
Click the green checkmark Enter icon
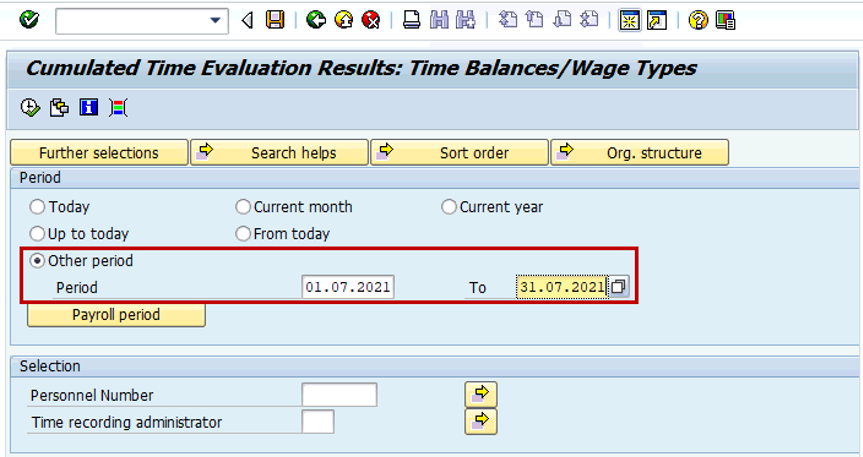coord(29,20)
